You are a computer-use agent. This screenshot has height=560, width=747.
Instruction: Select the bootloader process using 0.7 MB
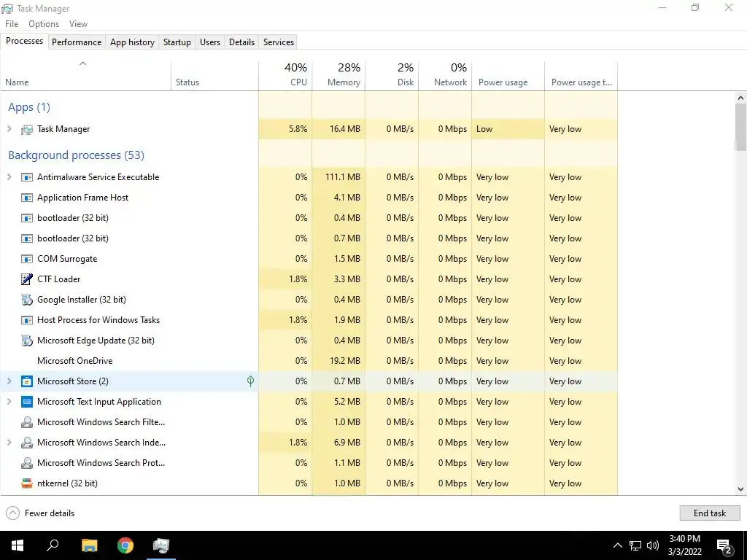click(x=309, y=238)
